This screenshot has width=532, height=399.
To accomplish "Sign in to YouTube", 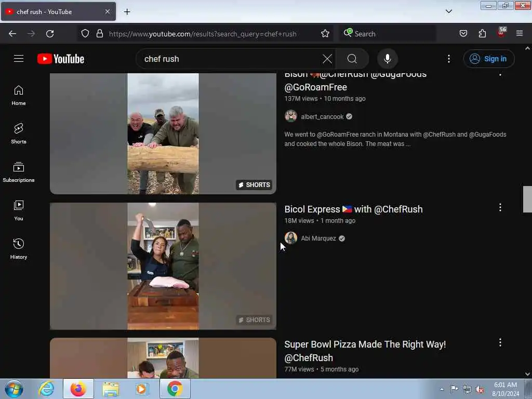I will click(488, 59).
